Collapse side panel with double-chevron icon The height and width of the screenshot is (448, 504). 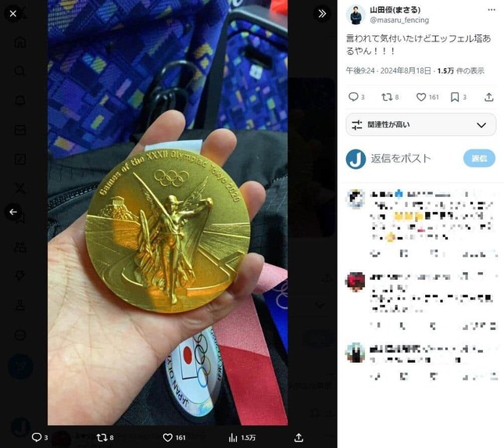click(x=322, y=13)
